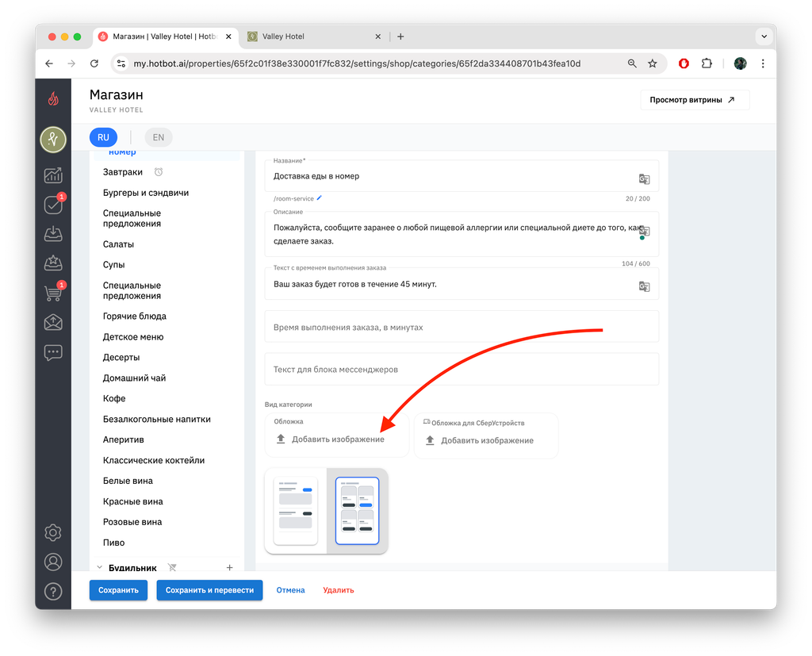Open the inbox download tray icon
812x656 pixels.
pyautogui.click(x=53, y=234)
